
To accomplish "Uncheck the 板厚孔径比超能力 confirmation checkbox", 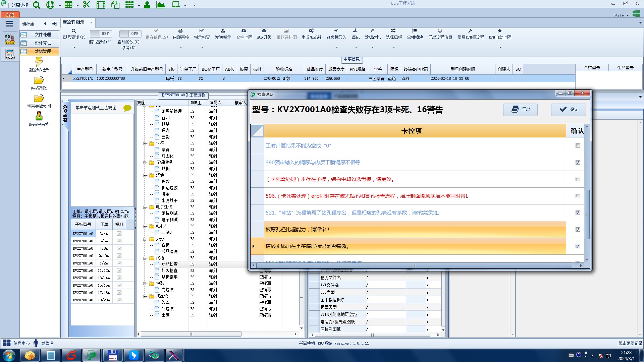I will (578, 230).
